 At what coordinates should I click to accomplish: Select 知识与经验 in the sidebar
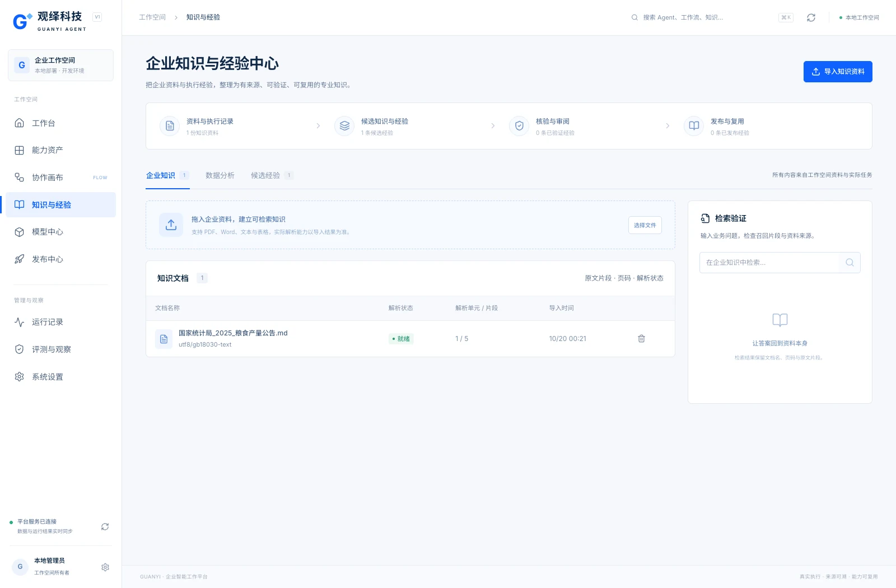(60, 205)
